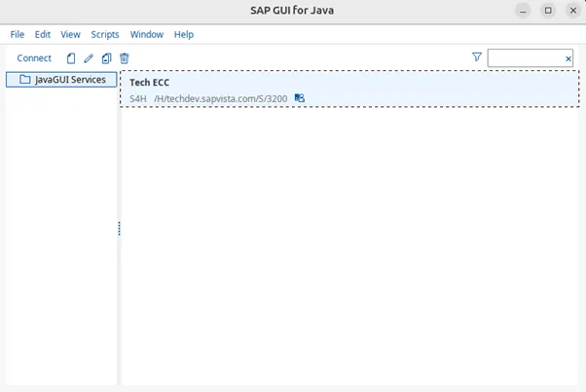Open the View menu

(x=70, y=35)
